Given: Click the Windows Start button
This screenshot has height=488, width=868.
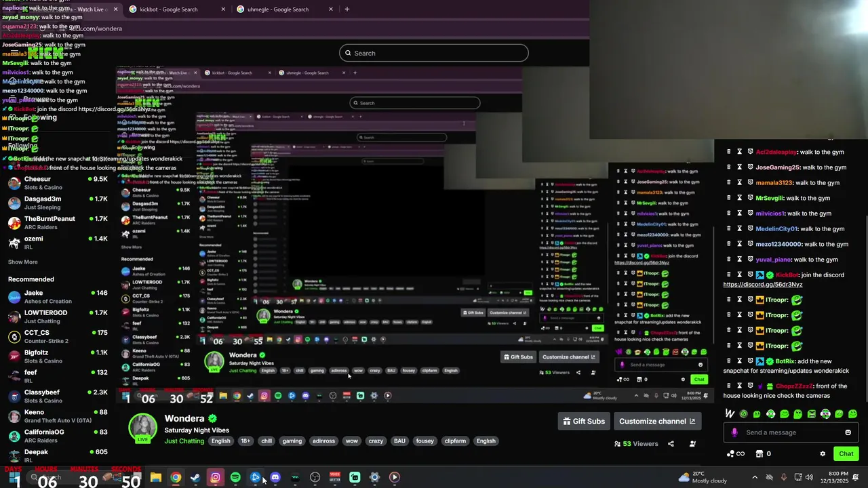Looking at the screenshot, I should click(x=14, y=477).
